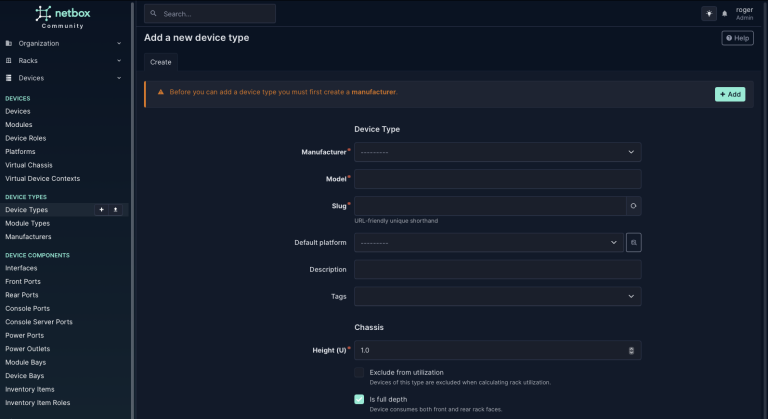
Task: Click the sidebar vertical scrollbar
Action: pos(132,211)
